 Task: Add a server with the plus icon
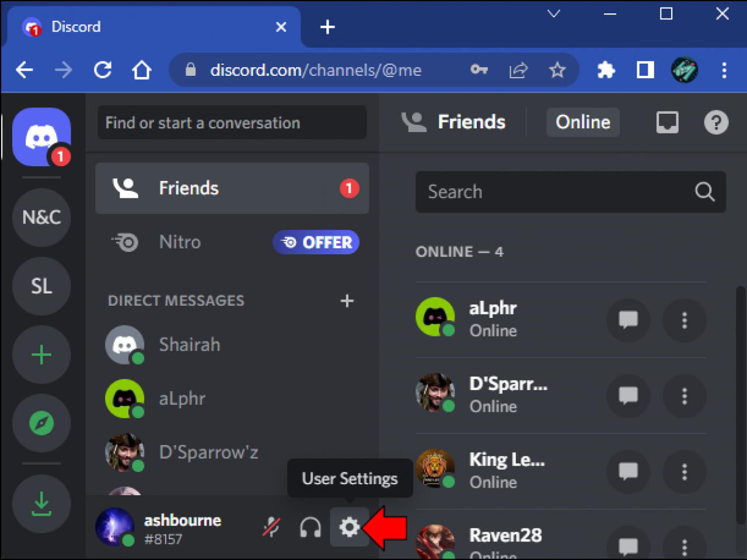[41, 355]
